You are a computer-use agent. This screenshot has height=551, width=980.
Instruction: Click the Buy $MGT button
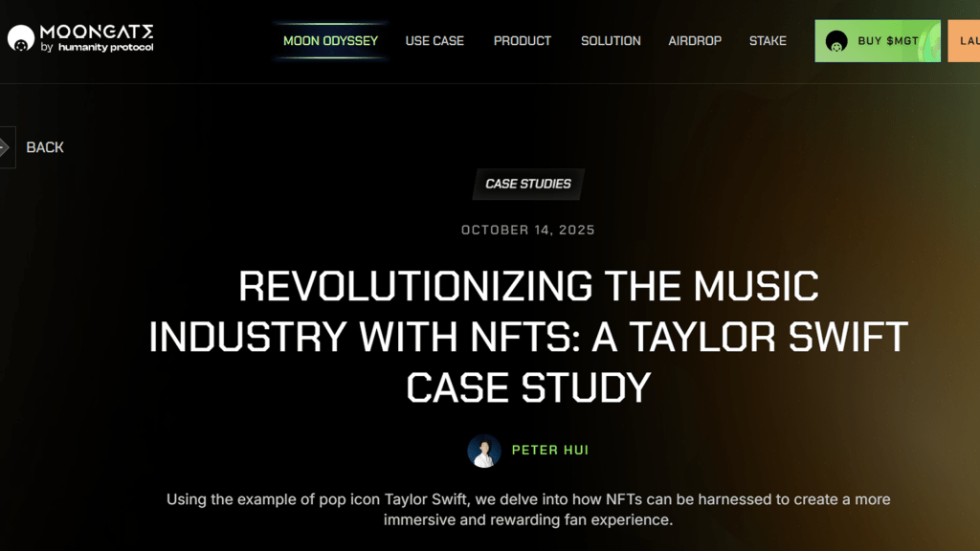[878, 41]
